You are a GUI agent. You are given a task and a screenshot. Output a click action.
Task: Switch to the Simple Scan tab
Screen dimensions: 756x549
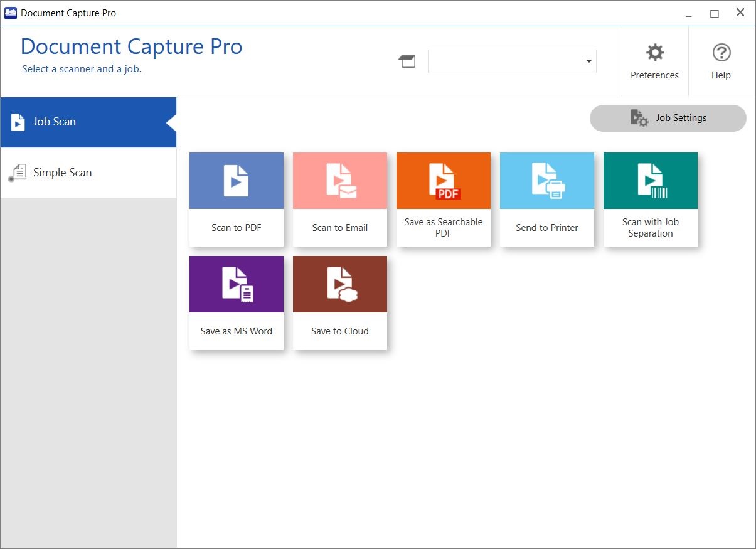[62, 172]
